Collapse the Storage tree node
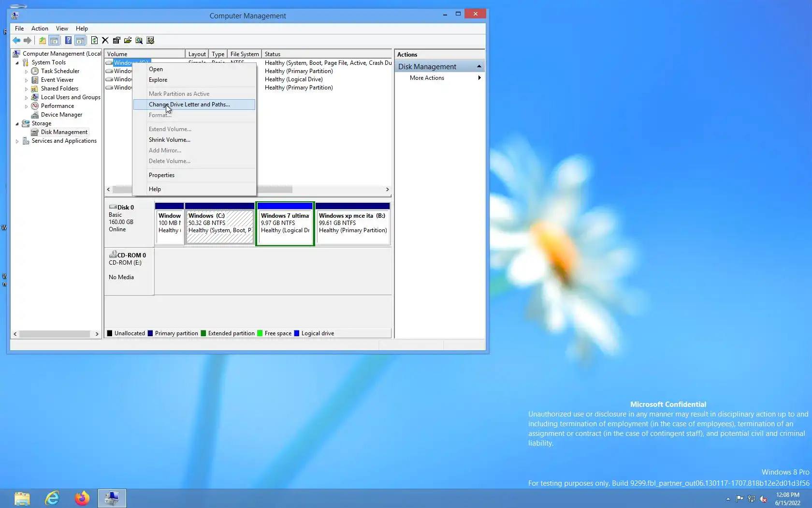 point(17,123)
